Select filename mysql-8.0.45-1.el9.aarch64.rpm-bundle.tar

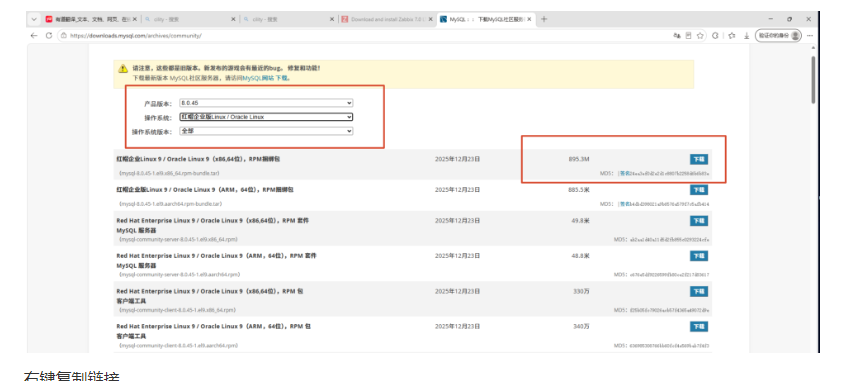[170, 204]
